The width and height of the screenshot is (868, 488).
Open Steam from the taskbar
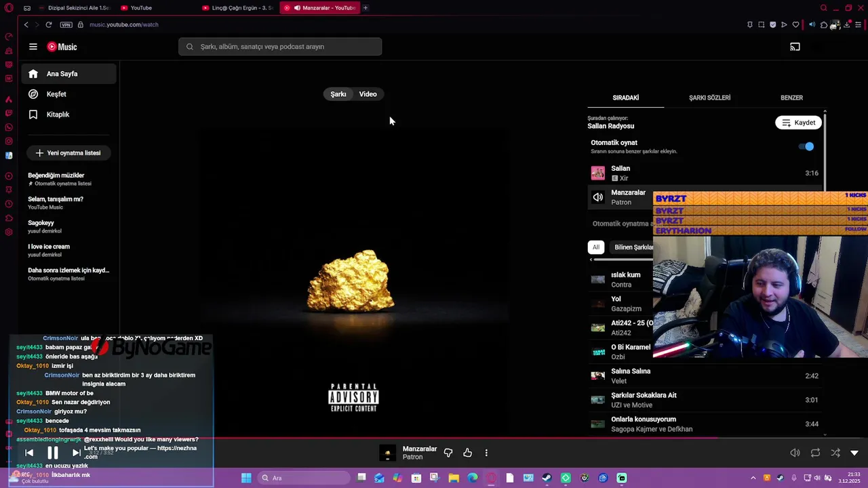tap(547, 478)
